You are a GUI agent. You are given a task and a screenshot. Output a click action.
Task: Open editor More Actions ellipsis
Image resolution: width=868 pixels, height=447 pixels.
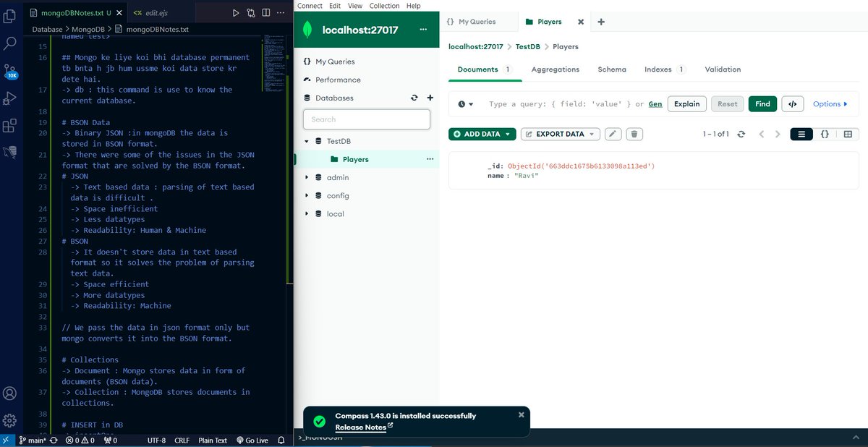281,13
